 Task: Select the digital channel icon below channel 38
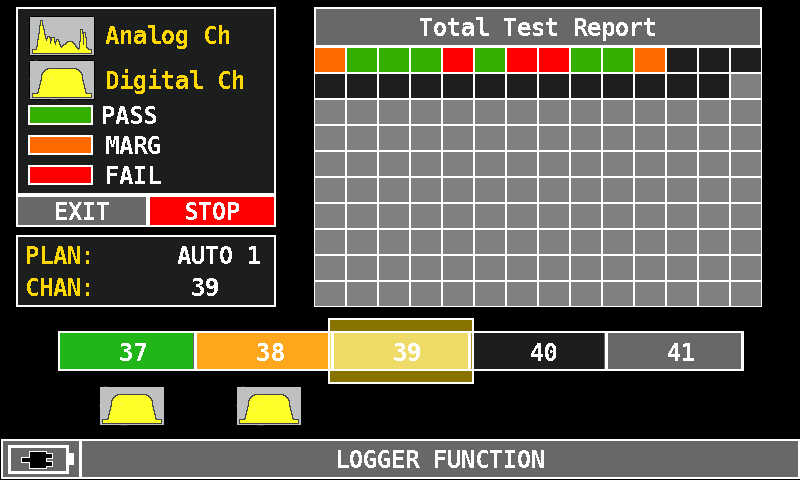pos(269,406)
